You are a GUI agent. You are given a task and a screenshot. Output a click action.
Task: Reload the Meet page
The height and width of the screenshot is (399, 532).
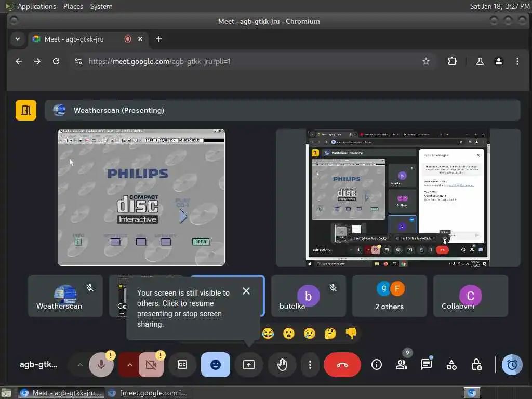56,61
